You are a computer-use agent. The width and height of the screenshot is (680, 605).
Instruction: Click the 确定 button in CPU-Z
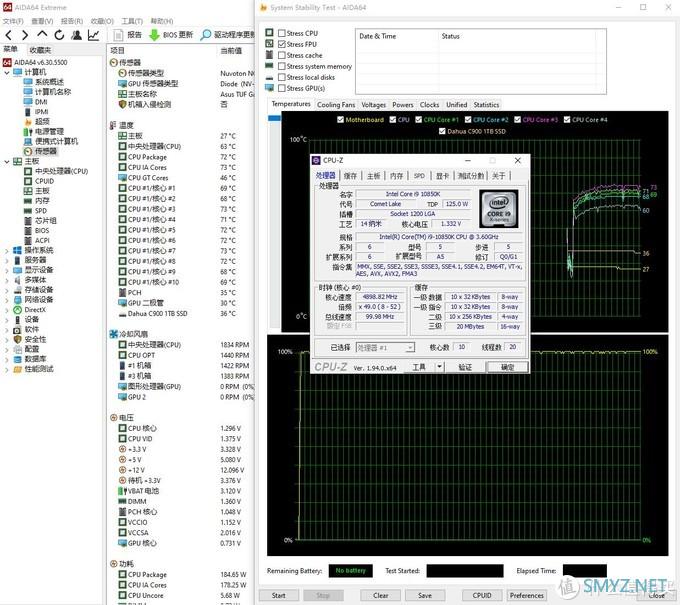(x=507, y=367)
